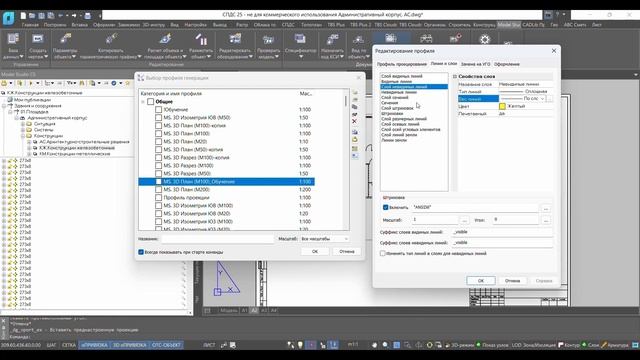This screenshot has height=360, width=640.
Task: Click 'Расчет объема и площади объекта' icon
Action: point(165,39)
